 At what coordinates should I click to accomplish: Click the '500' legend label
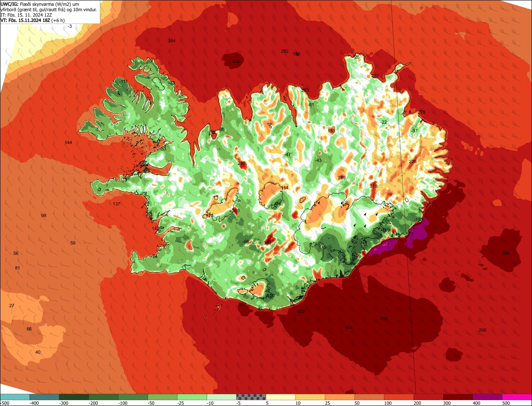[505, 403]
